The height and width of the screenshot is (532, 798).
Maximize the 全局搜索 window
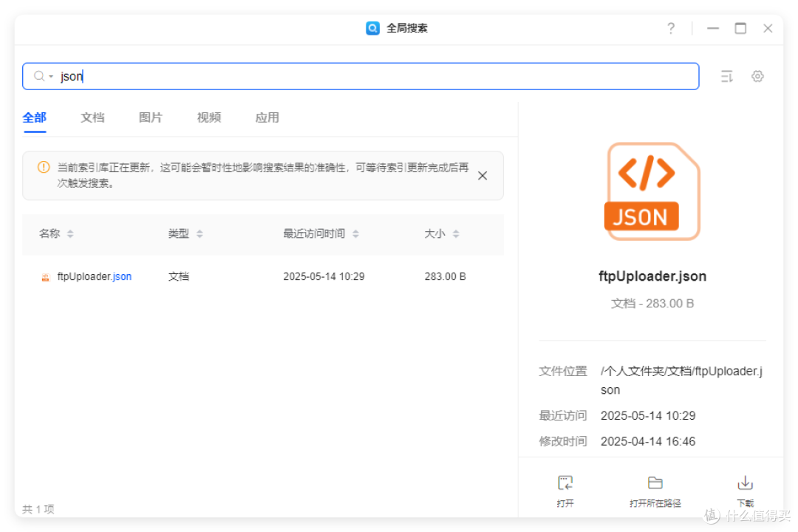(740, 28)
